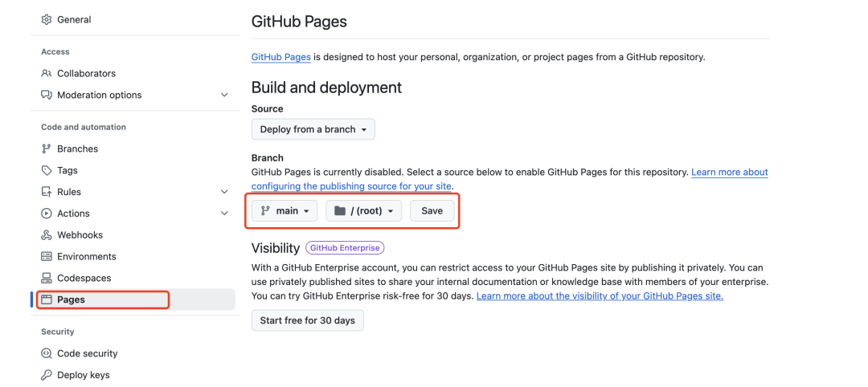The height and width of the screenshot is (387, 868).
Task: Expand the Actions section chevron
Action: point(224,214)
